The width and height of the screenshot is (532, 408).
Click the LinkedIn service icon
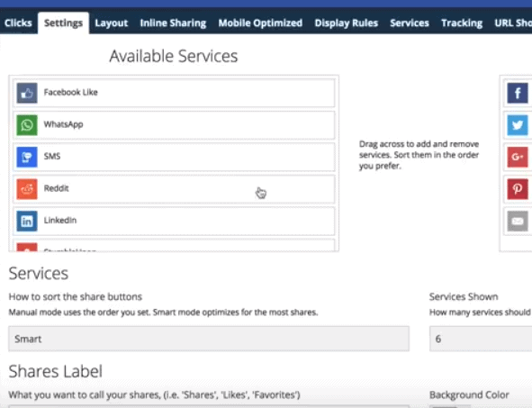[27, 221]
